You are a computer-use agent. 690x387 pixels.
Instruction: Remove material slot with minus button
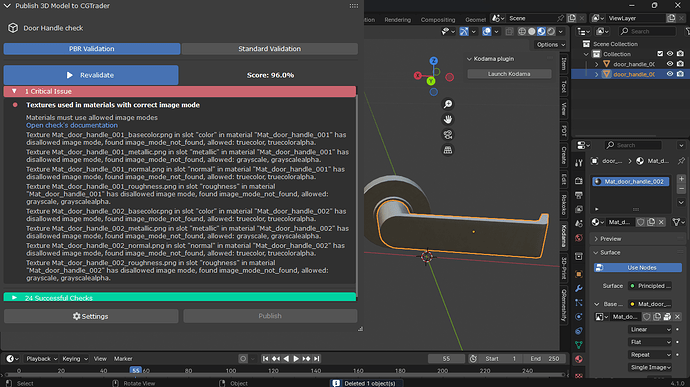pyautogui.click(x=681, y=188)
